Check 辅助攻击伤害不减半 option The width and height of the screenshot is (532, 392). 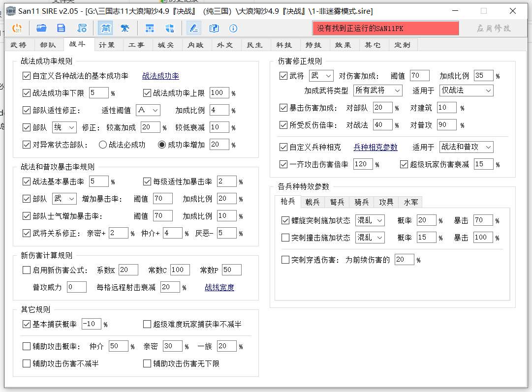click(27, 363)
